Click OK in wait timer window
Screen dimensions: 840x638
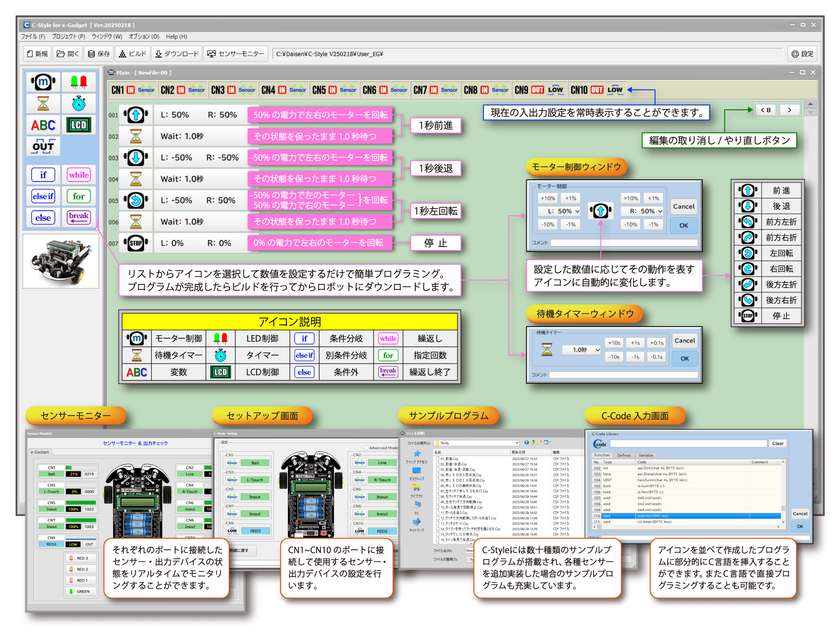click(685, 359)
